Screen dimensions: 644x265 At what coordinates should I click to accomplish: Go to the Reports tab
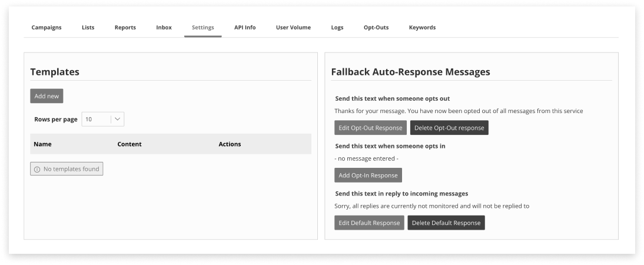click(x=125, y=28)
